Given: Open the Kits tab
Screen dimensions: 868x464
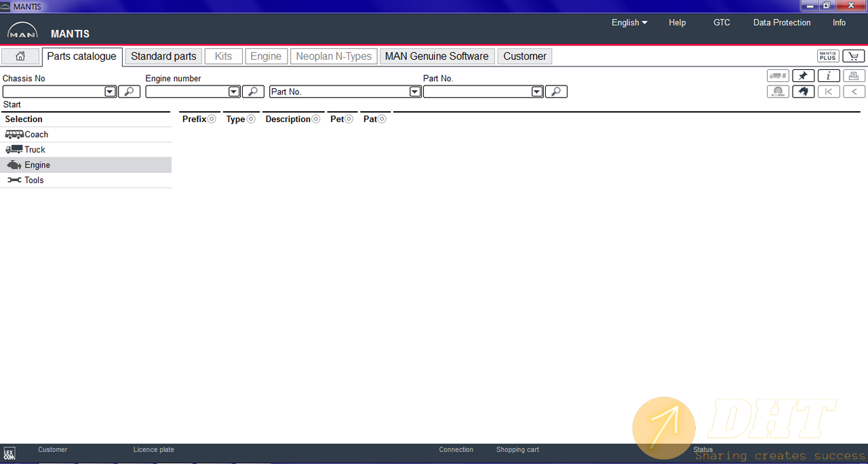Looking at the screenshot, I should pos(223,56).
